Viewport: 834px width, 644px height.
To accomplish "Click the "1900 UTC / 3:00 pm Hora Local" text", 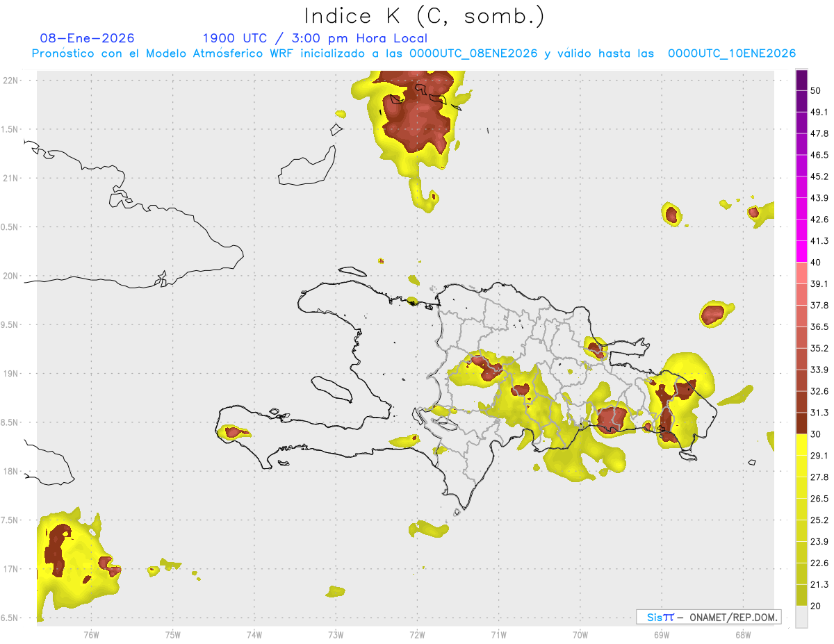I will click(x=315, y=38).
